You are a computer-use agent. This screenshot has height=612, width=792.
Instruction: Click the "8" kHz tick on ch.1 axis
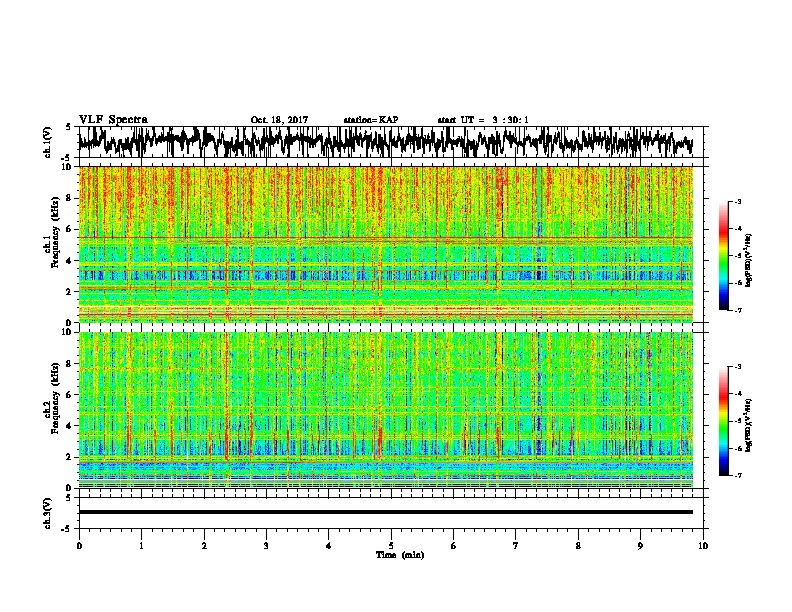(x=70, y=198)
